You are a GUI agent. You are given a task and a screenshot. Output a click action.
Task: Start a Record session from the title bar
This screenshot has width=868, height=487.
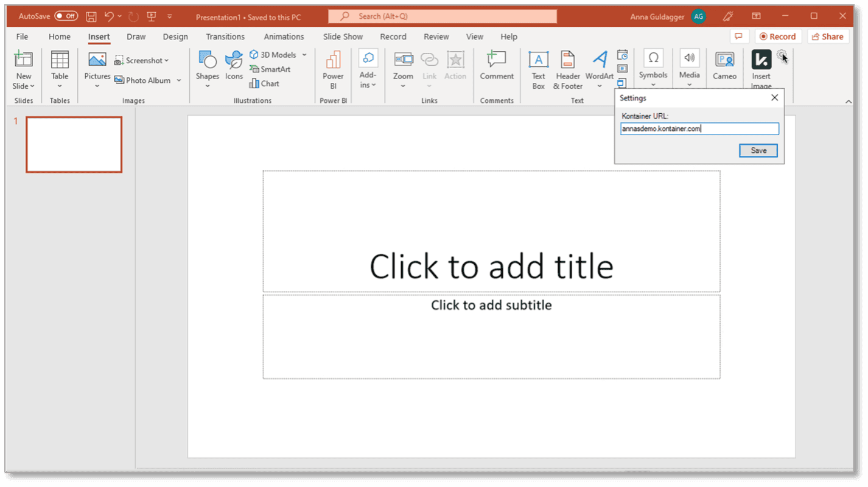[x=778, y=36]
